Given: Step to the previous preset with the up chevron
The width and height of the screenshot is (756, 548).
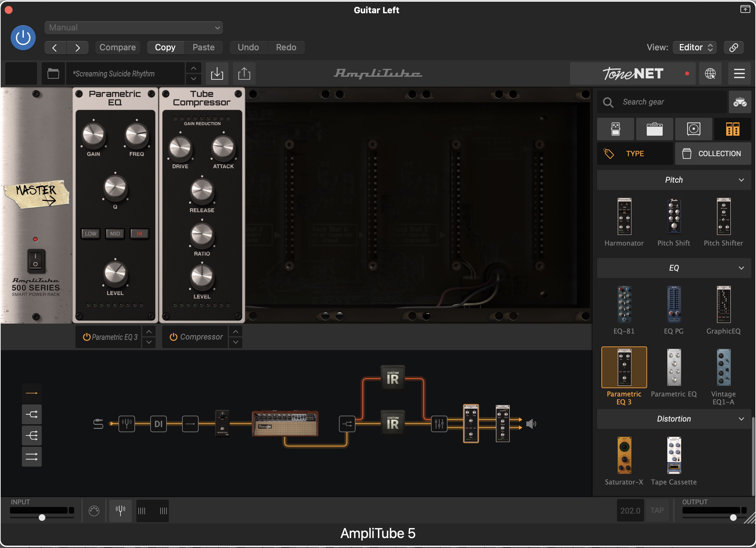Looking at the screenshot, I should (194, 68).
